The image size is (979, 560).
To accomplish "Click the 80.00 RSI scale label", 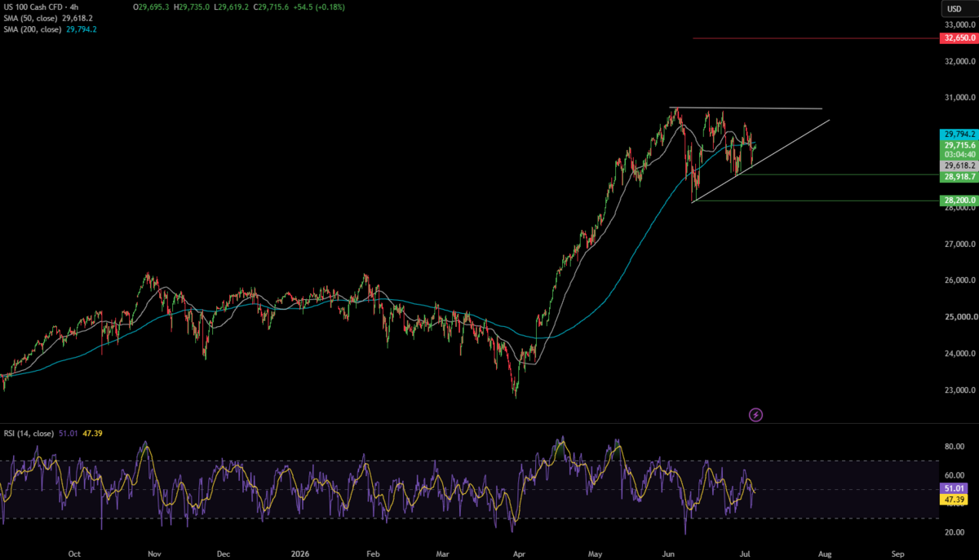I will (955, 447).
